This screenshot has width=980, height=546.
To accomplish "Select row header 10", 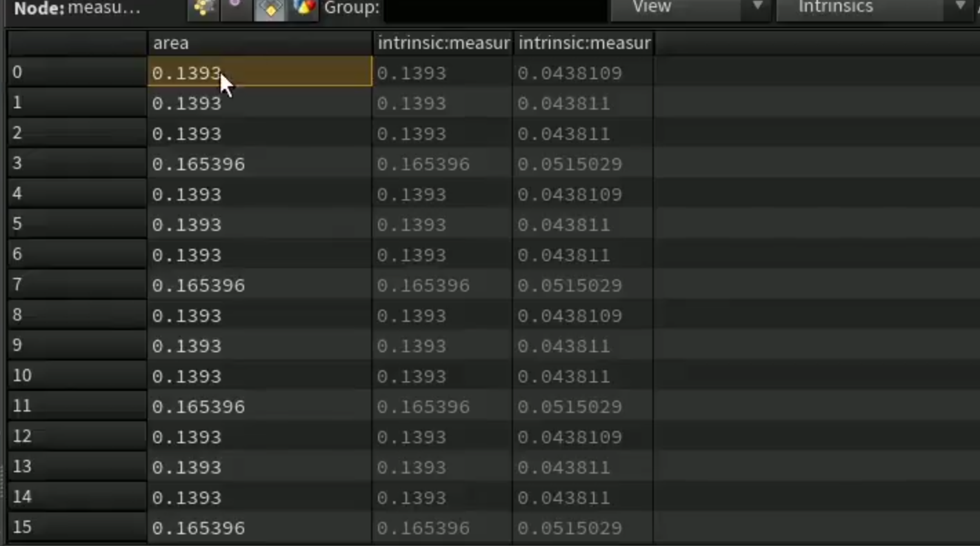I will [x=77, y=375].
